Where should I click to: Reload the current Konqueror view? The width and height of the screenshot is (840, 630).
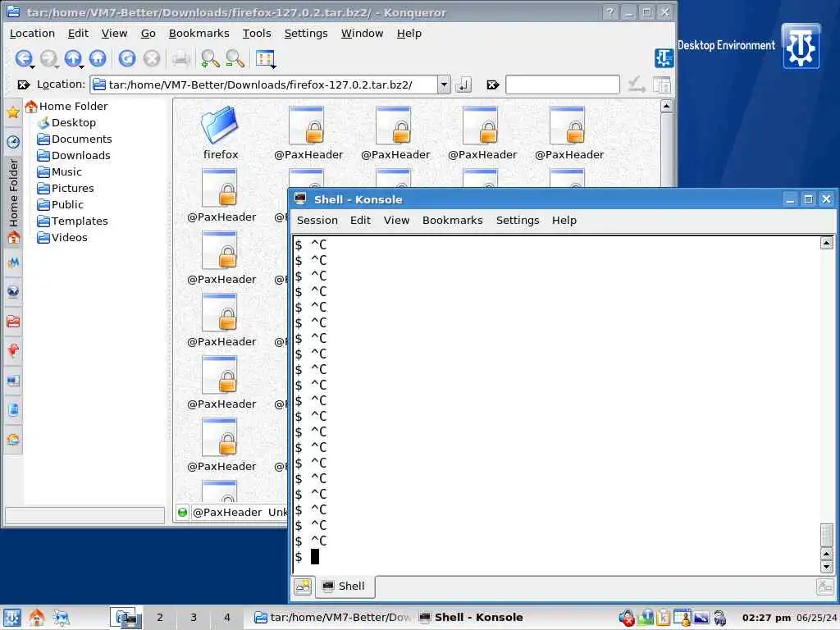click(x=127, y=58)
